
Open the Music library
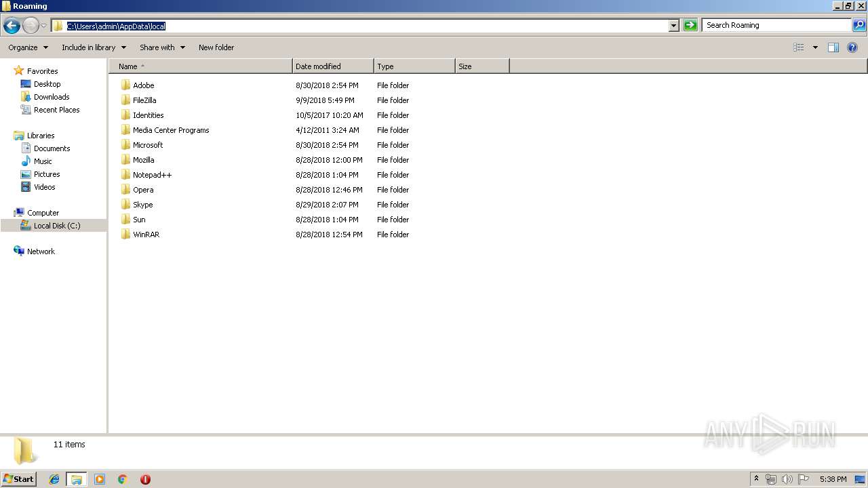(43, 161)
